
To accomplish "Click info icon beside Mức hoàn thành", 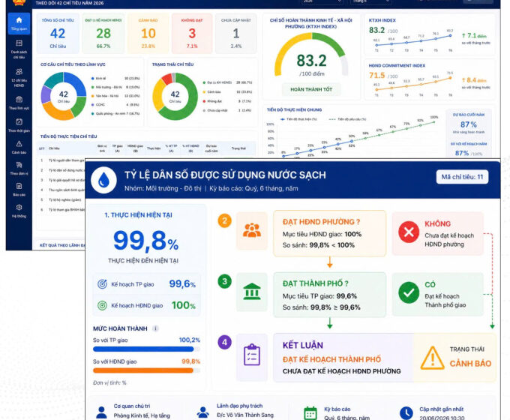I will [x=155, y=328].
